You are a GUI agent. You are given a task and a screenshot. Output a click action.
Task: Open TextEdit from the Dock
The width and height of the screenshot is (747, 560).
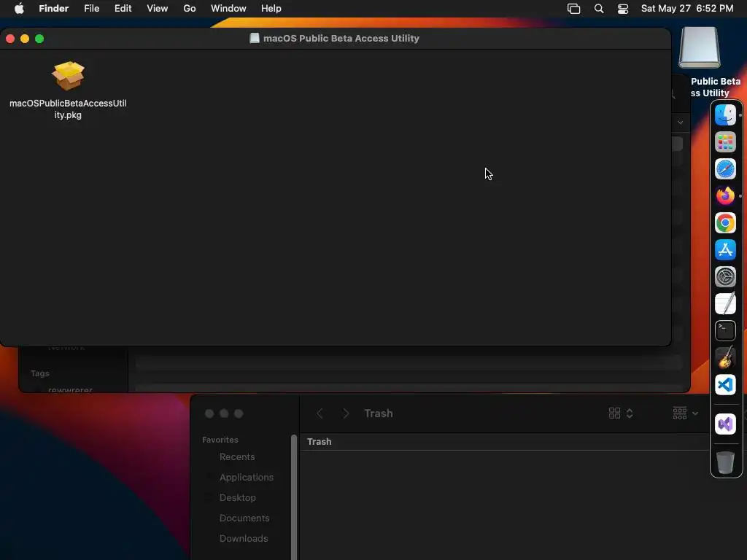tap(725, 303)
